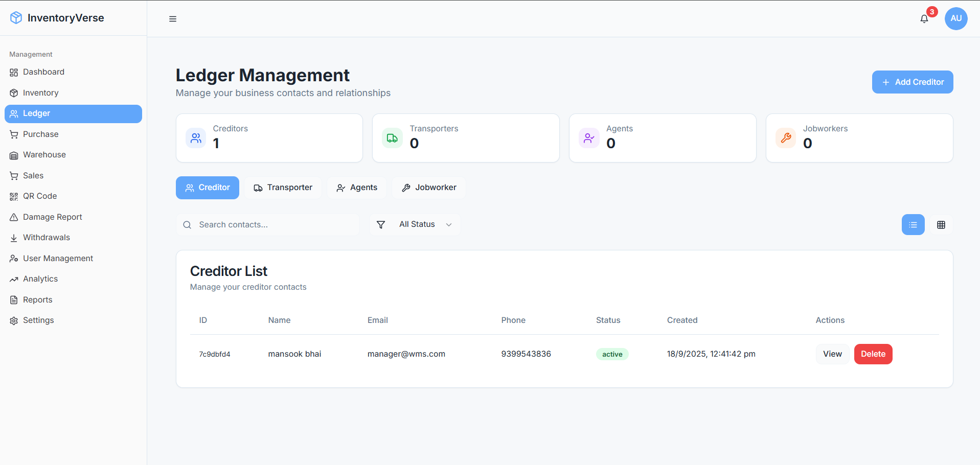Viewport: 980px width, 465px height.
Task: View details for mansook bhai
Action: (832, 354)
